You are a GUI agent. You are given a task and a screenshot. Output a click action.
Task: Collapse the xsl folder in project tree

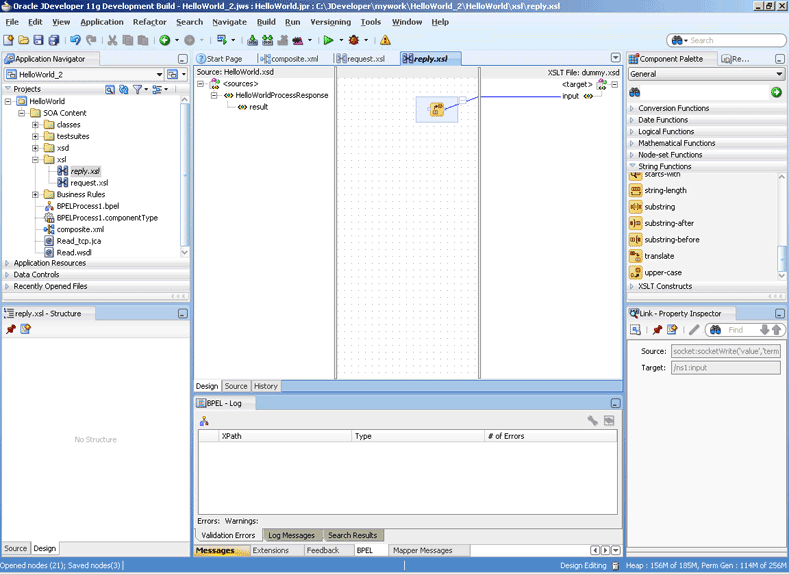tap(36, 159)
